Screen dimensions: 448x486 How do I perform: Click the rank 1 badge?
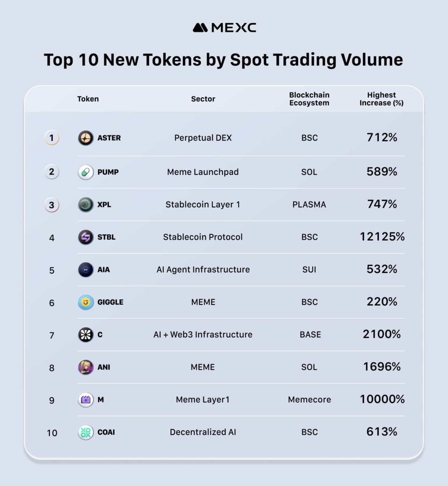click(x=51, y=138)
